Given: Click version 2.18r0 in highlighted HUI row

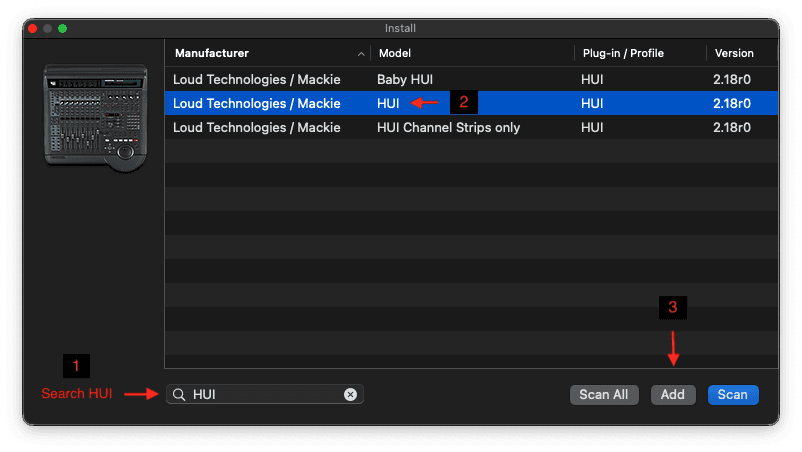Looking at the screenshot, I should tap(732, 103).
